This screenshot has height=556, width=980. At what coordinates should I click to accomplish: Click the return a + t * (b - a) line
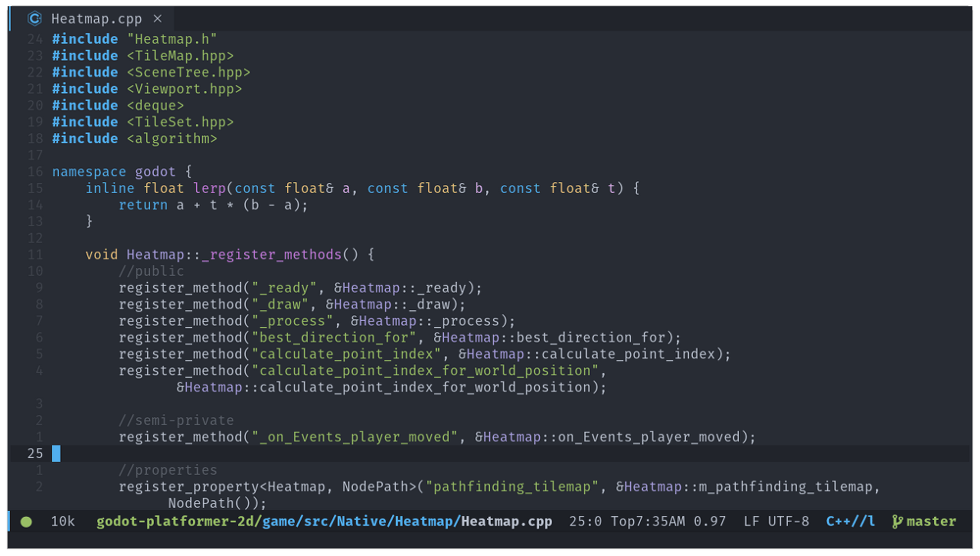pyautogui.click(x=214, y=204)
